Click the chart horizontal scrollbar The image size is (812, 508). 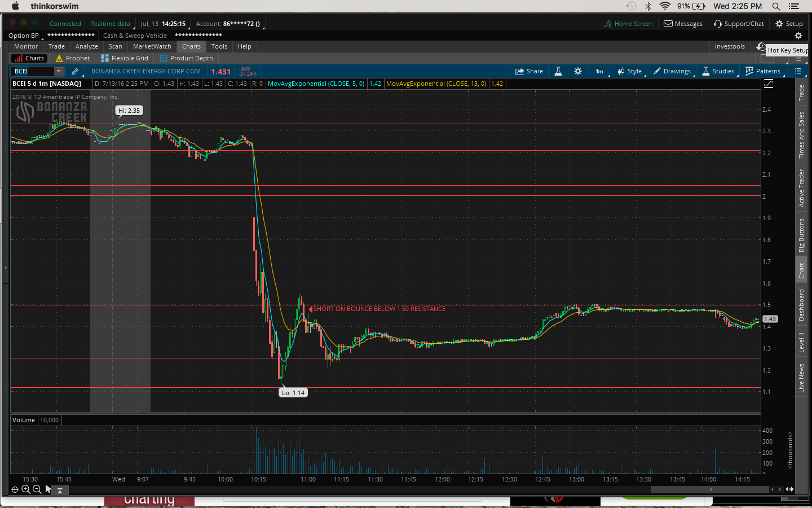710,489
